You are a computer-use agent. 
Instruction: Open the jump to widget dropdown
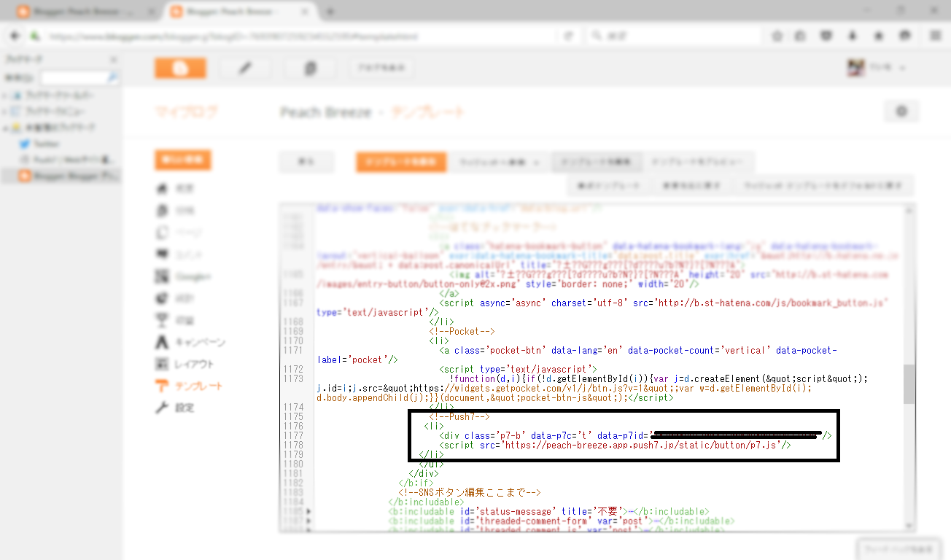499,162
